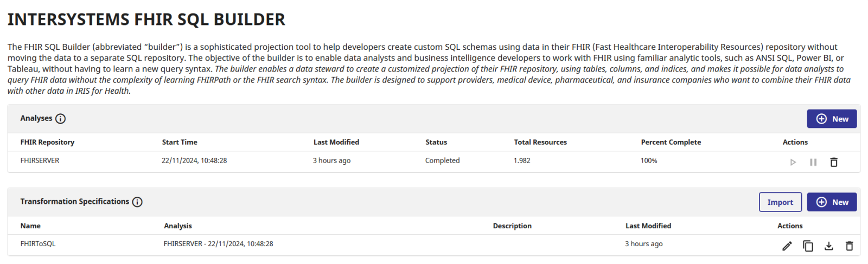This screenshot has height=264, width=868.
Task: Delete the FHIRToSQL specification using the trash icon
Action: point(849,246)
